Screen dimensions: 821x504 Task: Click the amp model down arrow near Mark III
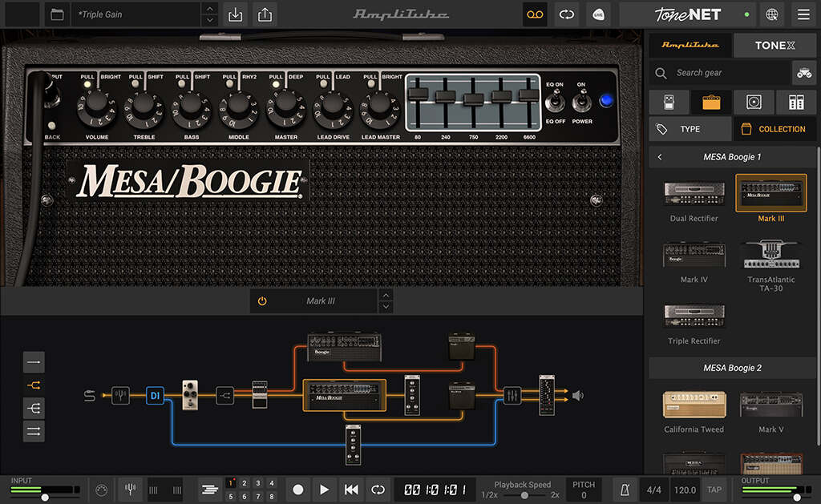click(386, 307)
